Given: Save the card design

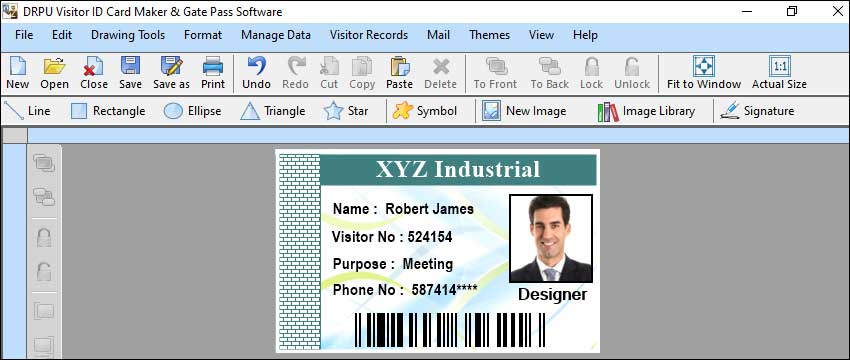Looking at the screenshot, I should click(x=130, y=73).
